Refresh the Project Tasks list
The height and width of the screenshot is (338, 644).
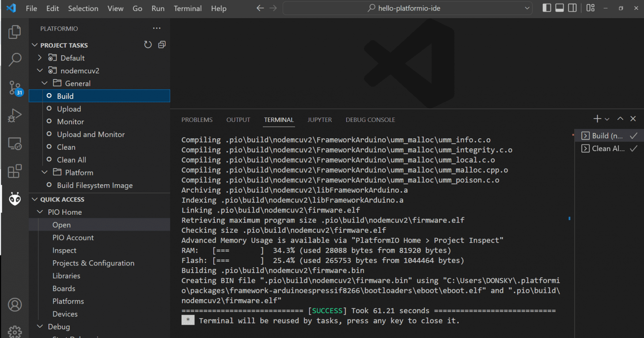point(148,45)
